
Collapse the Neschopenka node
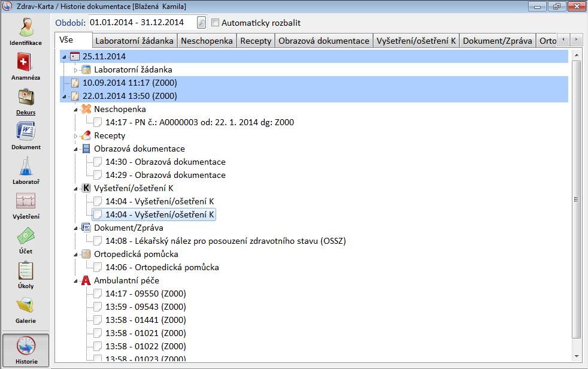[75, 110]
